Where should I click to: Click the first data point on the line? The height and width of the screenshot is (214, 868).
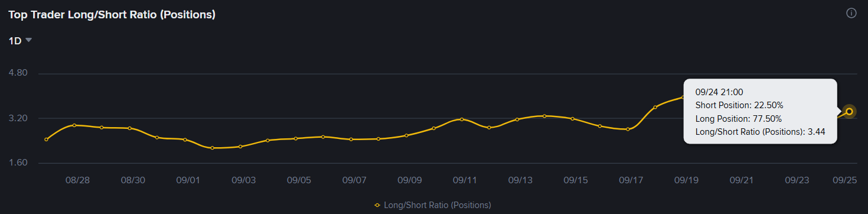[x=47, y=140]
